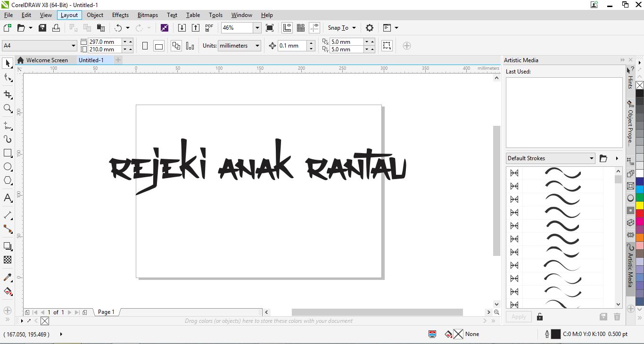
Task: Open the Default Strokes list dropdown
Action: pyautogui.click(x=591, y=158)
